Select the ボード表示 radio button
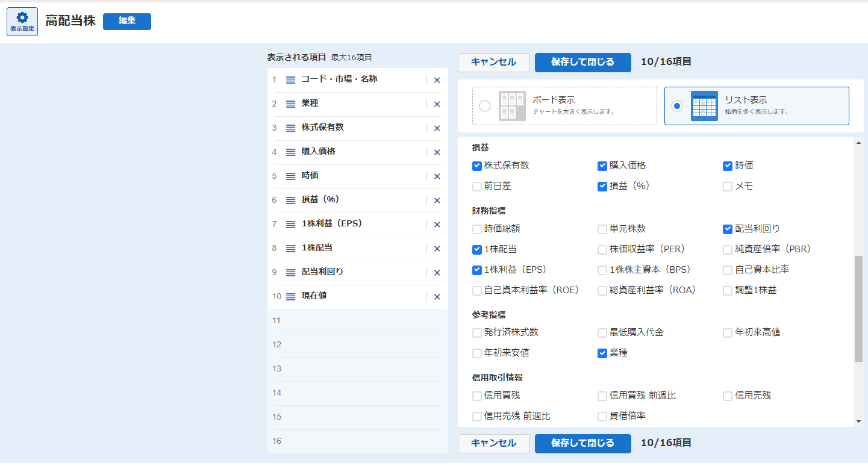This screenshot has height=466, width=868. (x=485, y=106)
